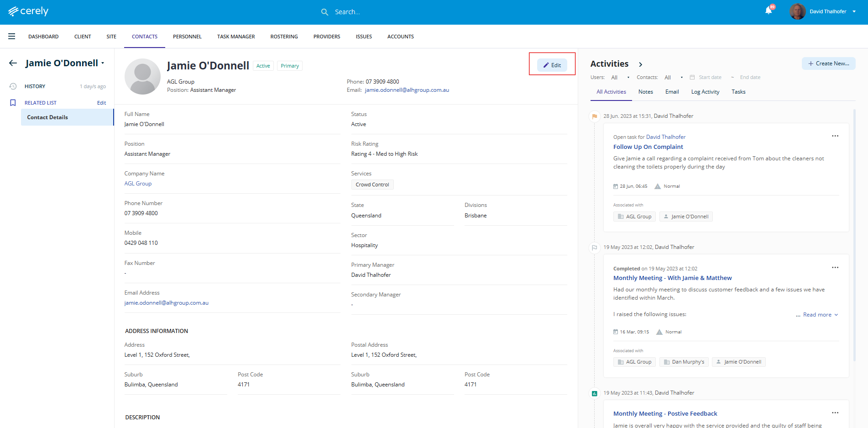Open three-dot menu on Monthly Meeting With Jamie
Viewport: 868px width, 428px height.
(835, 268)
